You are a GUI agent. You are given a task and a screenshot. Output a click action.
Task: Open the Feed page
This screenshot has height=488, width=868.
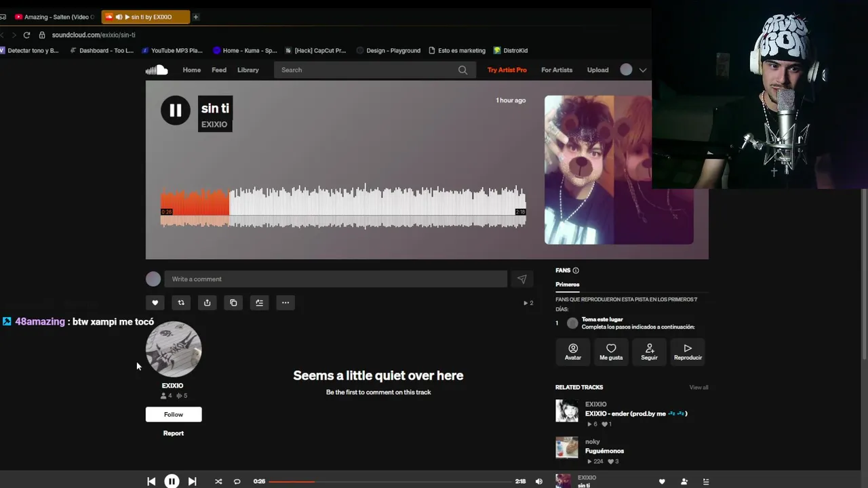pos(219,70)
